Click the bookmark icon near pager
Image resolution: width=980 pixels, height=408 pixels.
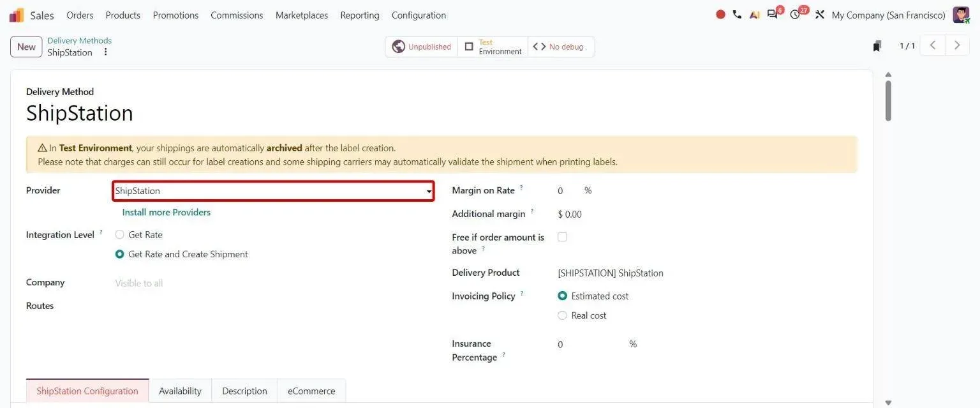coord(877,46)
